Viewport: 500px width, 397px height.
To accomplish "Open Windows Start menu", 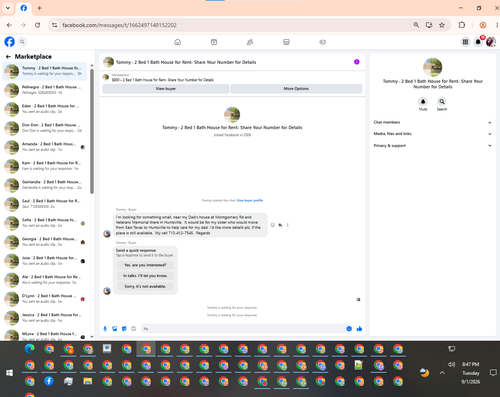I will point(9,373).
